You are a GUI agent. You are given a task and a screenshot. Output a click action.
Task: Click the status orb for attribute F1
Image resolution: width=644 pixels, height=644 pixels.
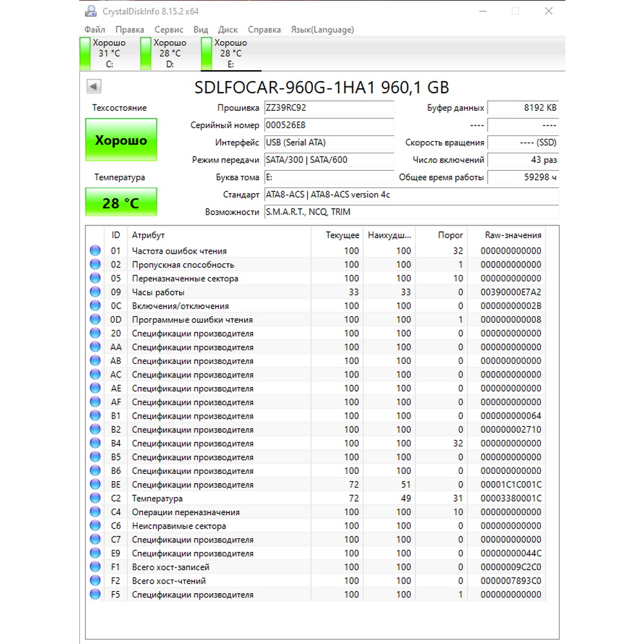tap(95, 567)
